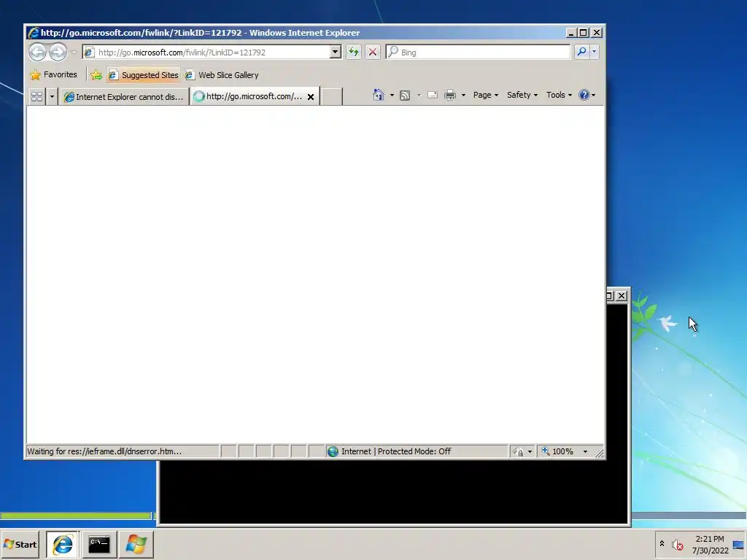Click 'Waiting for res://ieframe.dll' status text
747x560 pixels.
pyautogui.click(x=104, y=451)
